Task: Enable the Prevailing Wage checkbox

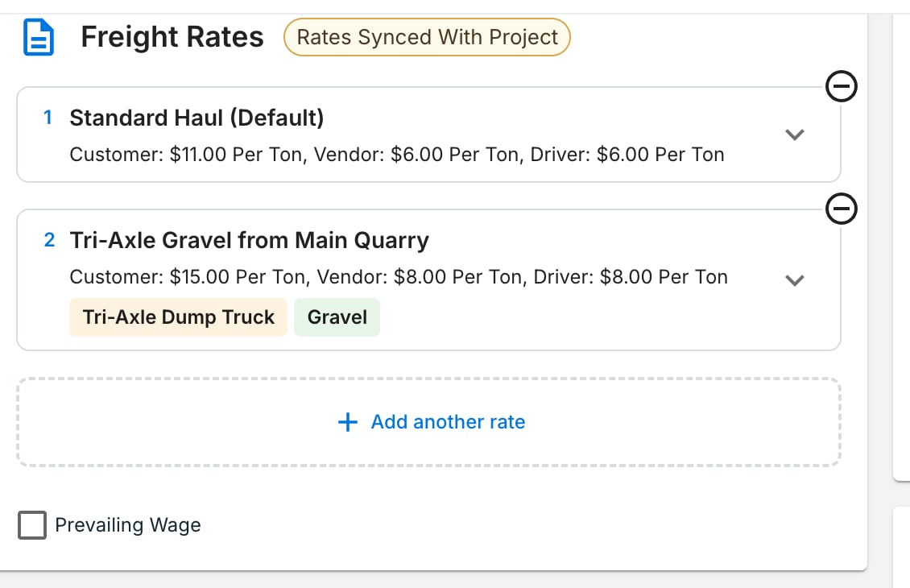Action: pos(32,525)
